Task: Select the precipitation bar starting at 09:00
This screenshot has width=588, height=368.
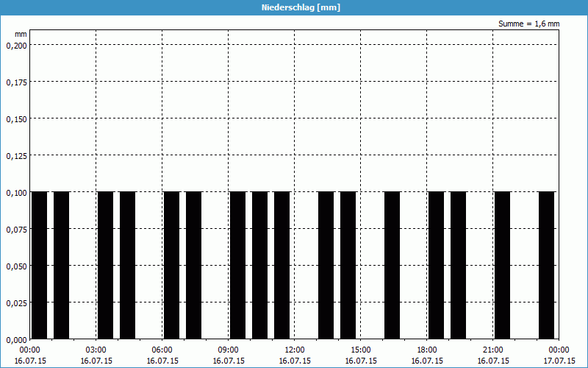Action: [x=237, y=265]
